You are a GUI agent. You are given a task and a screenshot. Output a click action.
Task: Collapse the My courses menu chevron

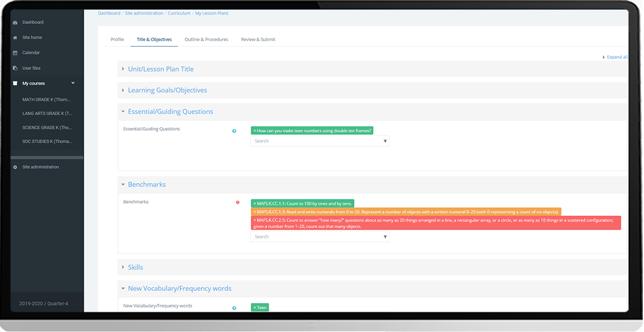[73, 83]
